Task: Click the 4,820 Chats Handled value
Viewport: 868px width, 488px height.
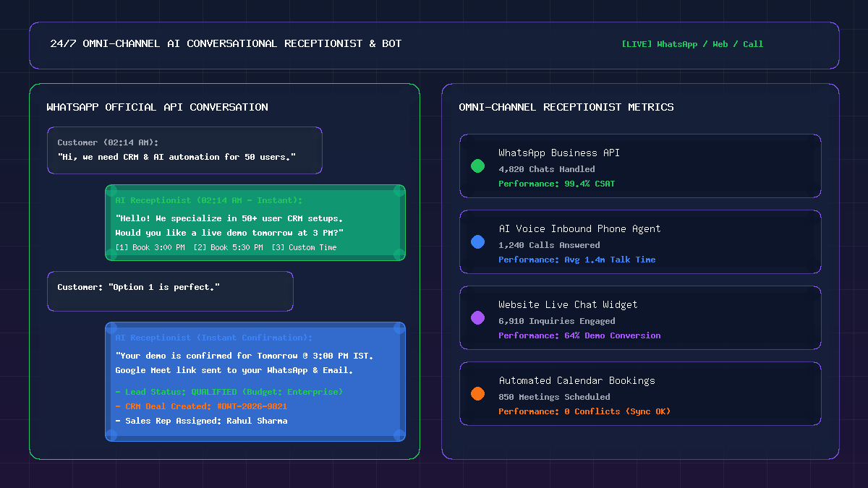Action: 547,169
